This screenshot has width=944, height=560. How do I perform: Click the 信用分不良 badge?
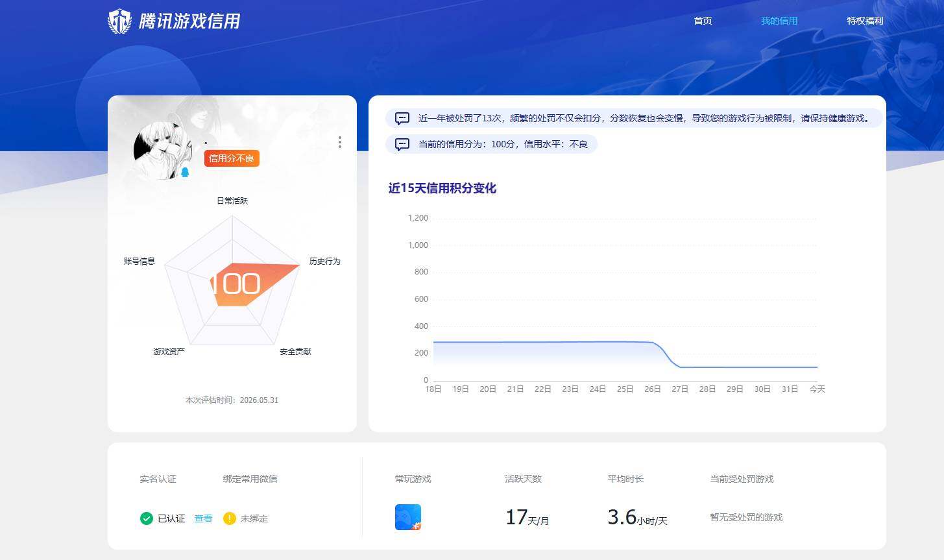tap(232, 158)
